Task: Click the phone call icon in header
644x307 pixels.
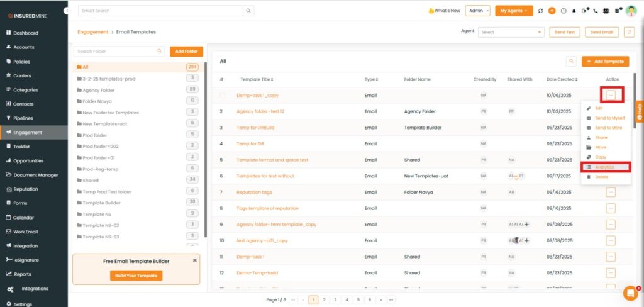Action: (595, 11)
